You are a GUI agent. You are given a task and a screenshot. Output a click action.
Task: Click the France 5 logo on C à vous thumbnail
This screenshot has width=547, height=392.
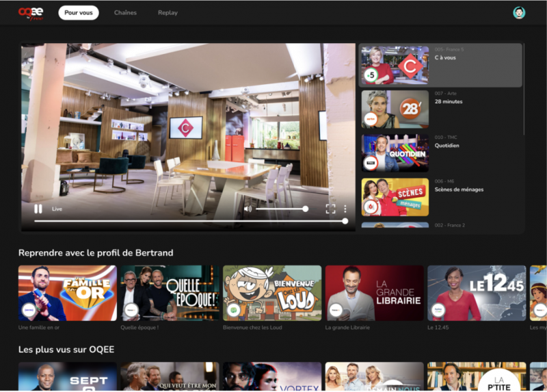(x=371, y=75)
